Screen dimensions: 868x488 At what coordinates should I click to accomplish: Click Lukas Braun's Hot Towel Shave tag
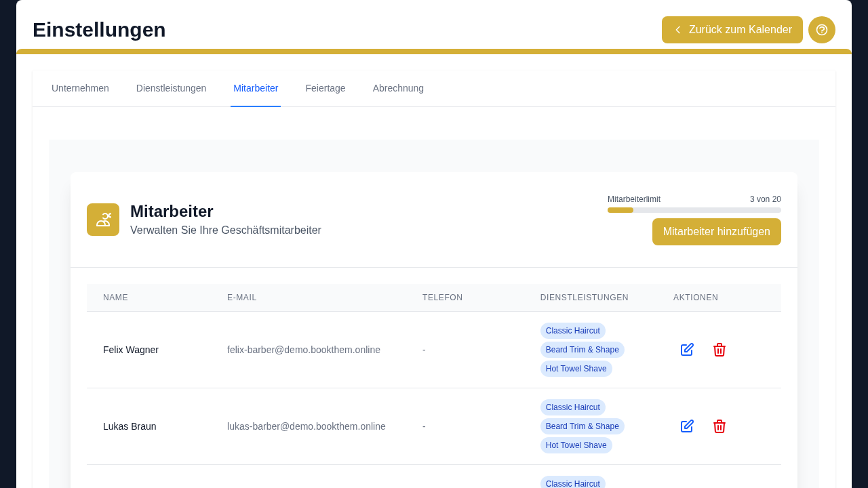point(576,445)
